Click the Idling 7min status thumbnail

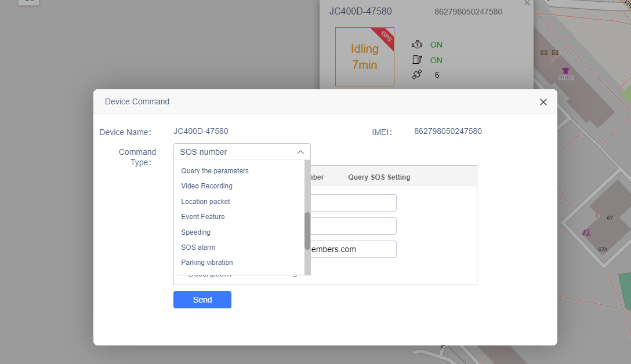pyautogui.click(x=365, y=57)
